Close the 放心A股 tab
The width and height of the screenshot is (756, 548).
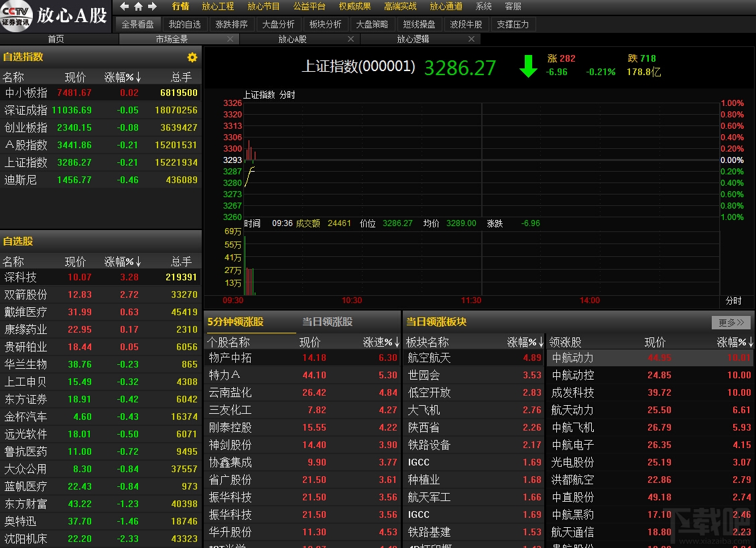(351, 39)
